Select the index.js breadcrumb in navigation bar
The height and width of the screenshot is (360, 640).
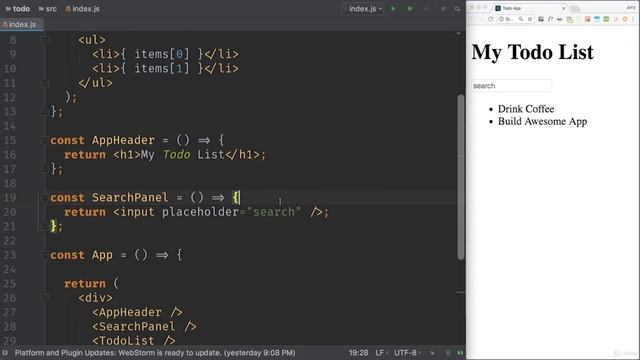82,9
